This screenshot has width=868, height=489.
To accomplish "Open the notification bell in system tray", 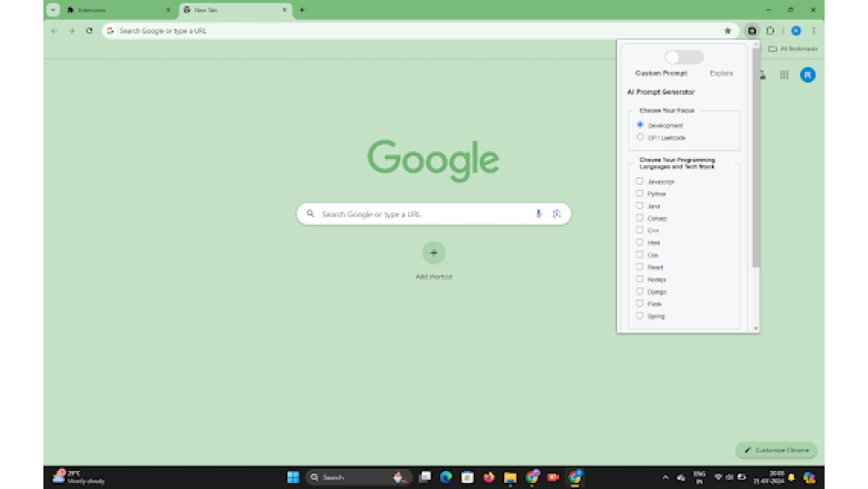I will [x=791, y=478].
